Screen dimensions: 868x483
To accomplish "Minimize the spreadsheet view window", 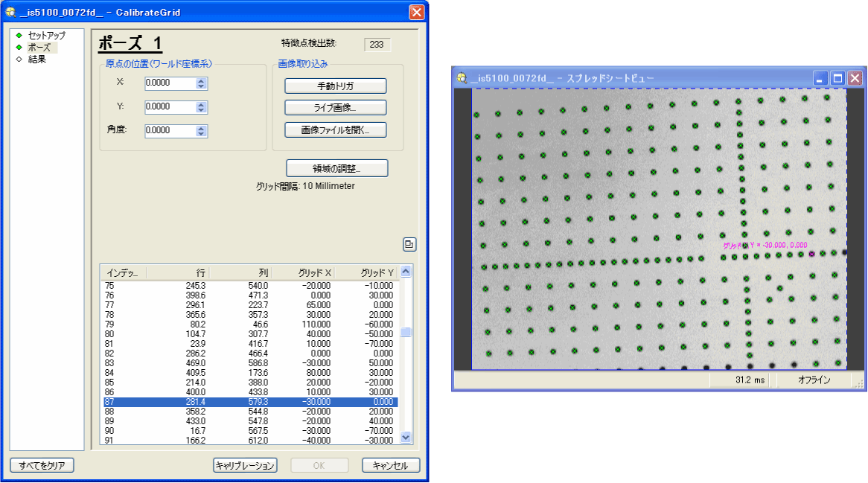I will point(820,78).
